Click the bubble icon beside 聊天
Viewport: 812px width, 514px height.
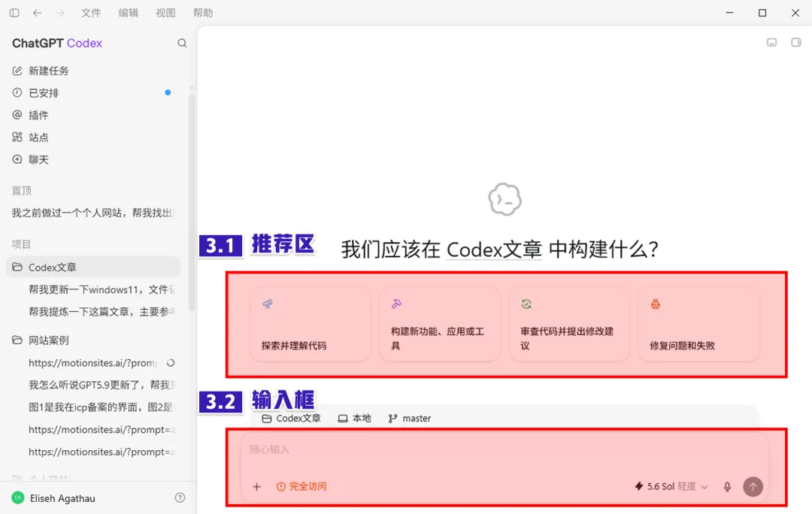pyautogui.click(x=17, y=159)
